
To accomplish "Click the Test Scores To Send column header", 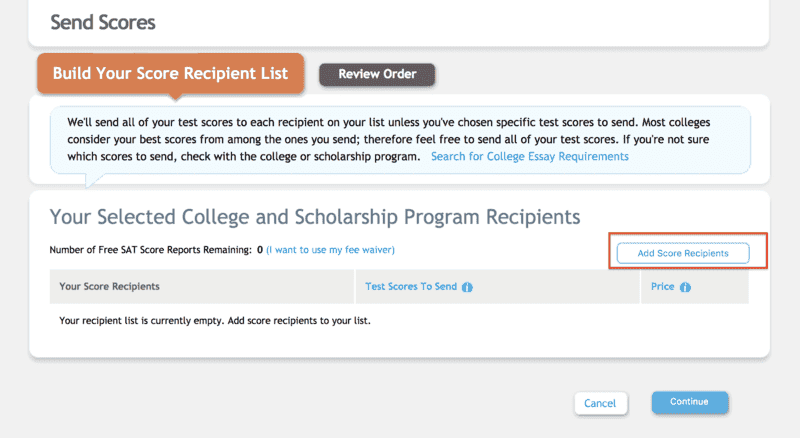I will tap(411, 287).
